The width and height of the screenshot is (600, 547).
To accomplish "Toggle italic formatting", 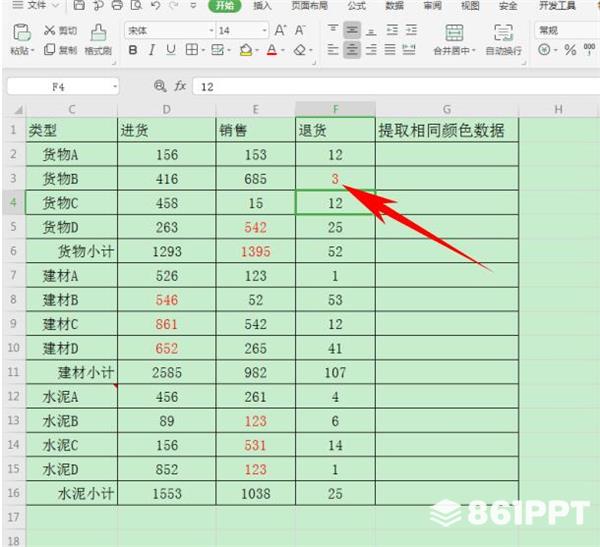I will point(152,50).
